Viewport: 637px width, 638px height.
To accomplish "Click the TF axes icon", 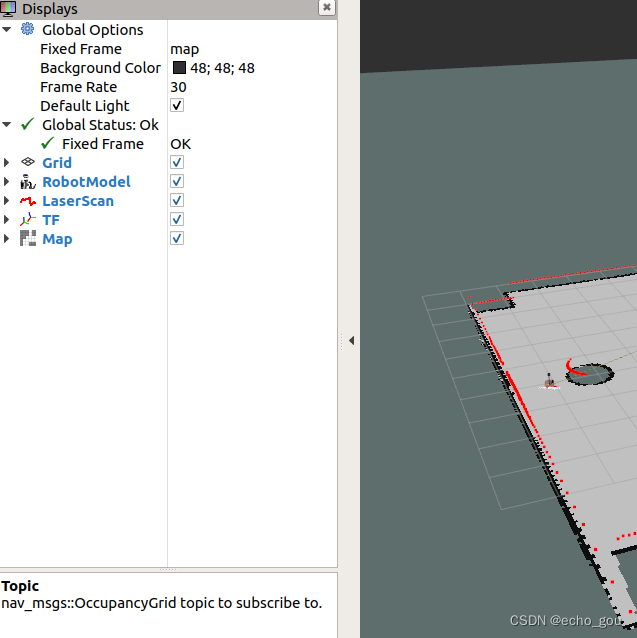I will (x=28, y=220).
